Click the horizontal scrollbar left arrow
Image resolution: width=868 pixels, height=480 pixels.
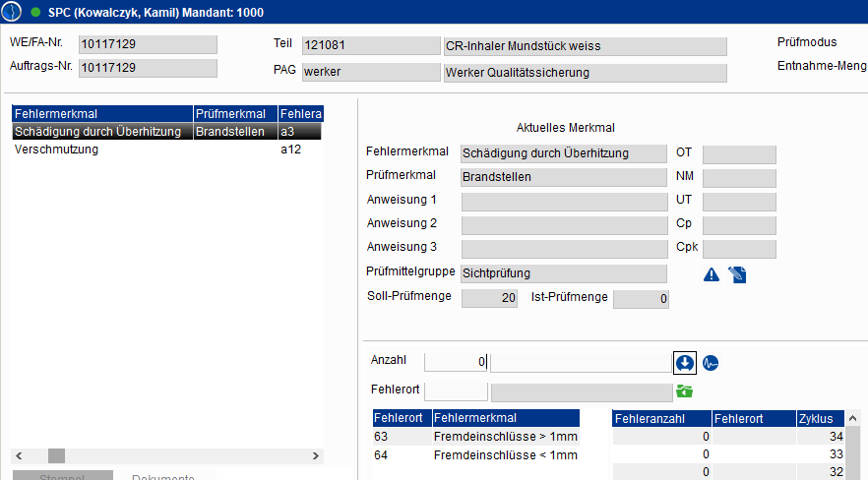(x=19, y=456)
